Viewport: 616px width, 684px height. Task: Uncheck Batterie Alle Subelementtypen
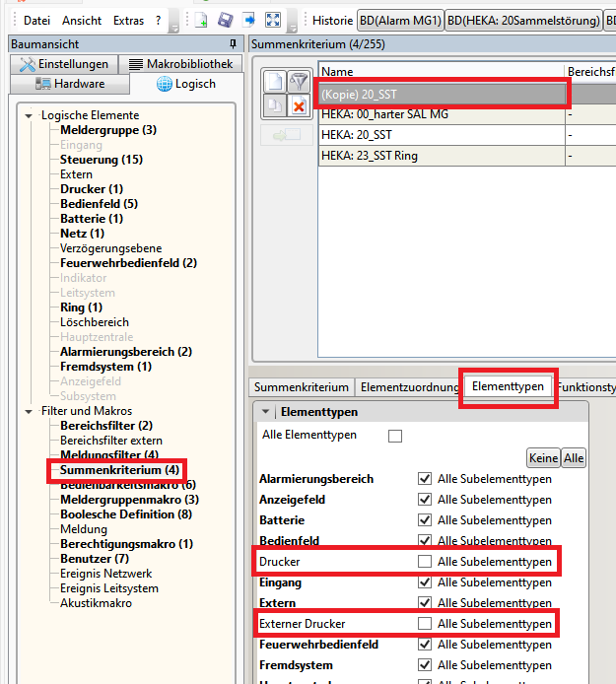425,520
